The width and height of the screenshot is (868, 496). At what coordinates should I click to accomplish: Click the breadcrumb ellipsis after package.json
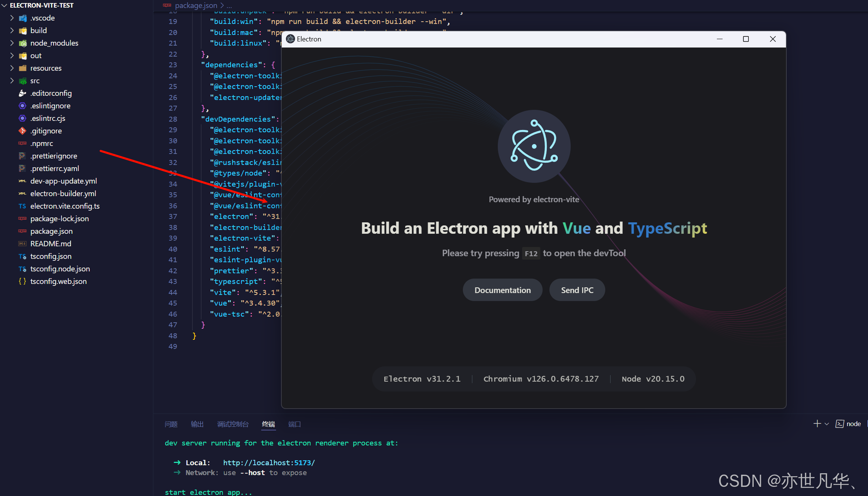click(229, 5)
